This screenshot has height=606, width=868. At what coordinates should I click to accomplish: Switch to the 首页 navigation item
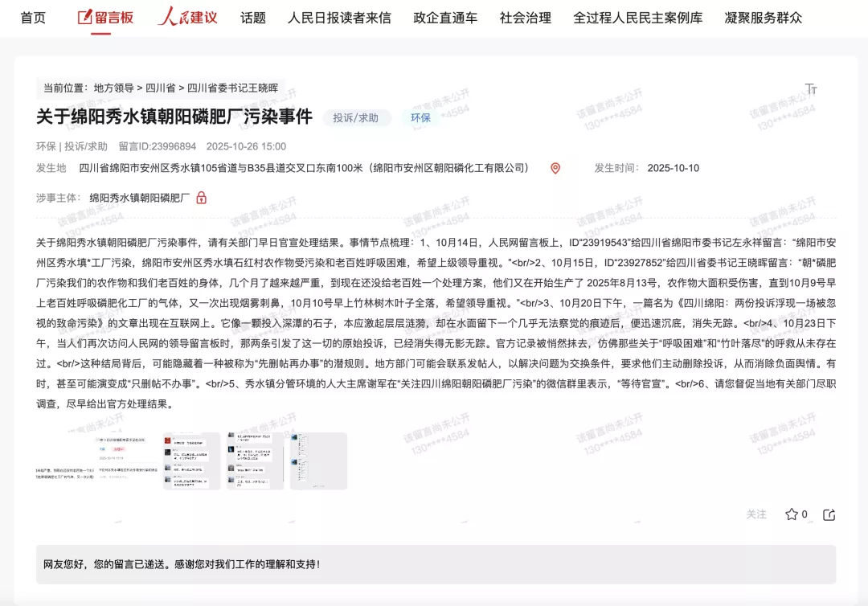point(31,18)
